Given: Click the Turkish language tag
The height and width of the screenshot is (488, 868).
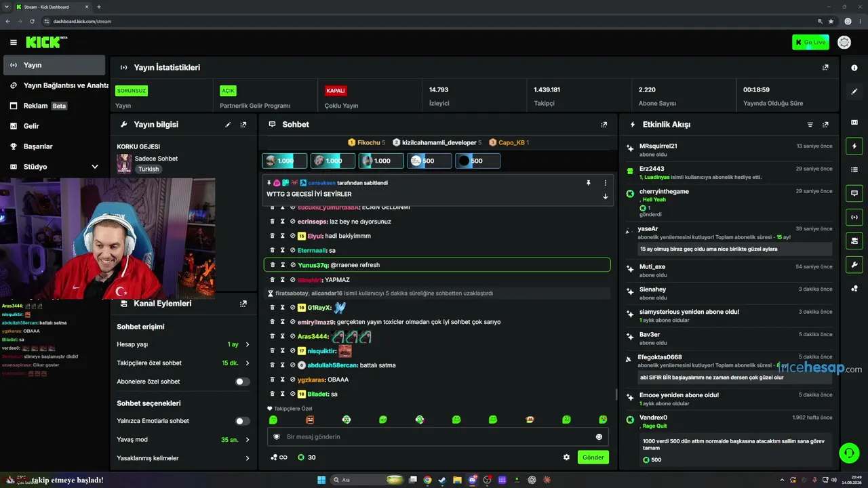Looking at the screenshot, I should point(149,169).
